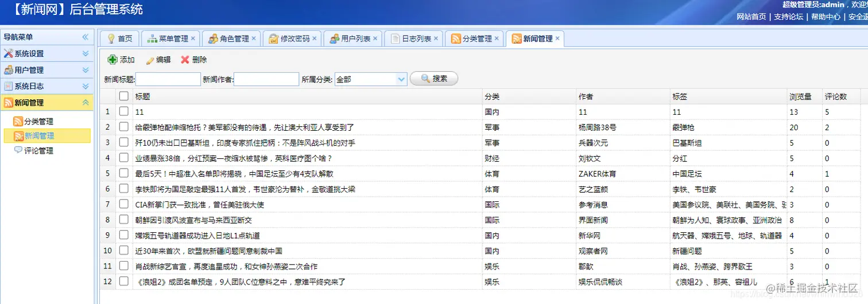The image size is (868, 304).
Task: Click the 搜索 button
Action: [434, 79]
